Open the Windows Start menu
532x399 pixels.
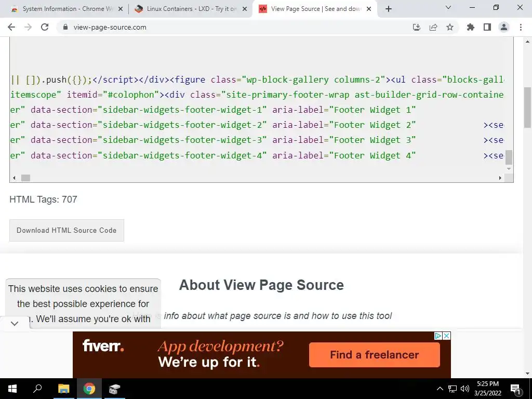(12, 389)
